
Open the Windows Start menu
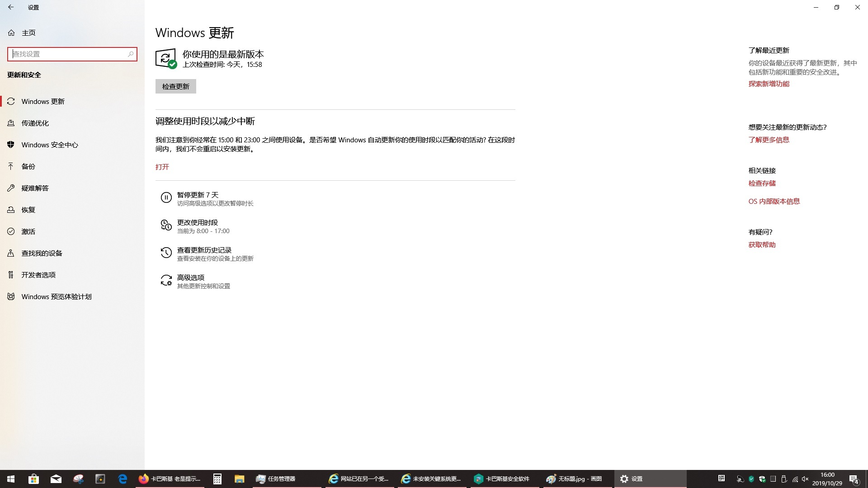pos(11,479)
